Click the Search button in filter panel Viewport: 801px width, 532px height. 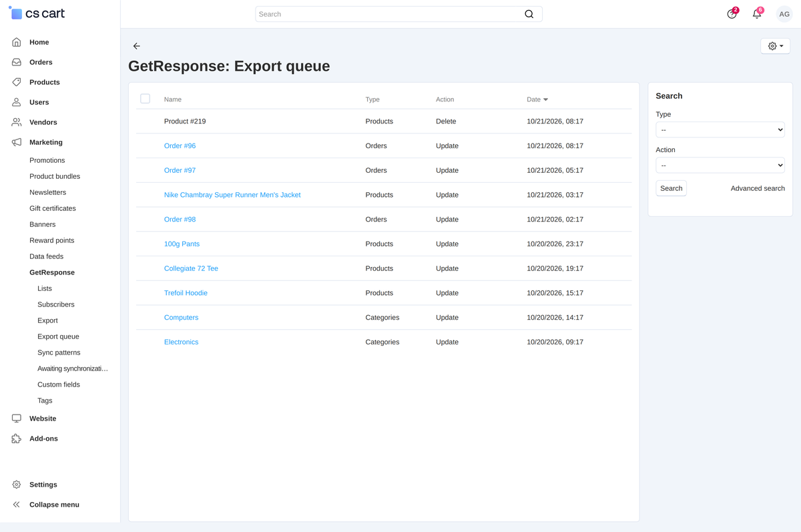pyautogui.click(x=671, y=188)
